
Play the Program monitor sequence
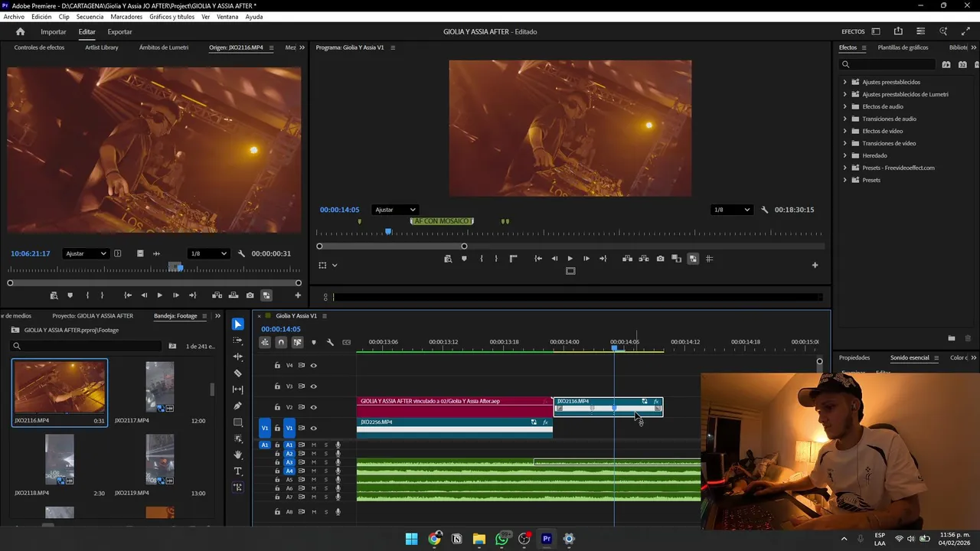tap(570, 259)
